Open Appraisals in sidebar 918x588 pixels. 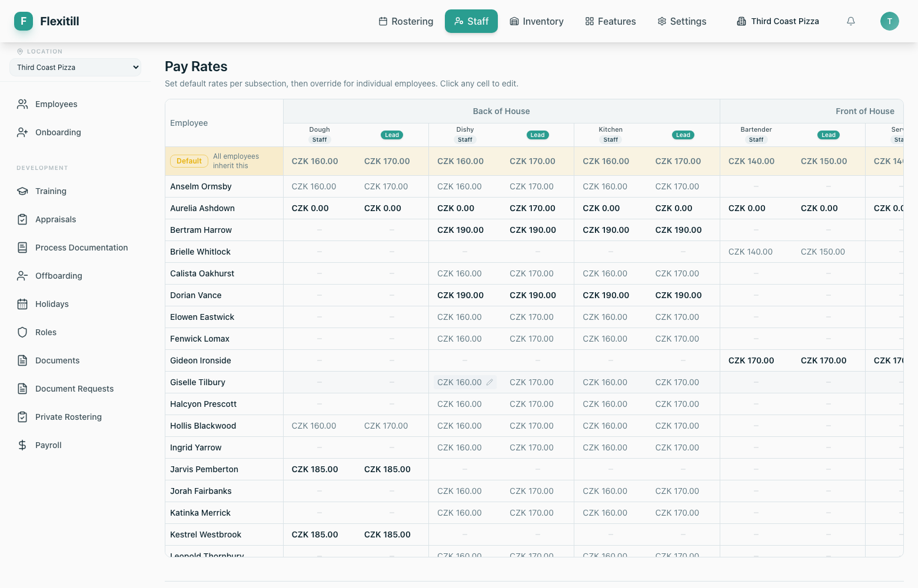(75, 219)
